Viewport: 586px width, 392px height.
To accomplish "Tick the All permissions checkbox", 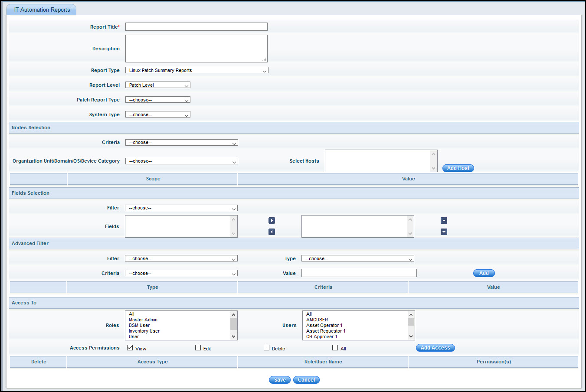I will [x=335, y=348].
